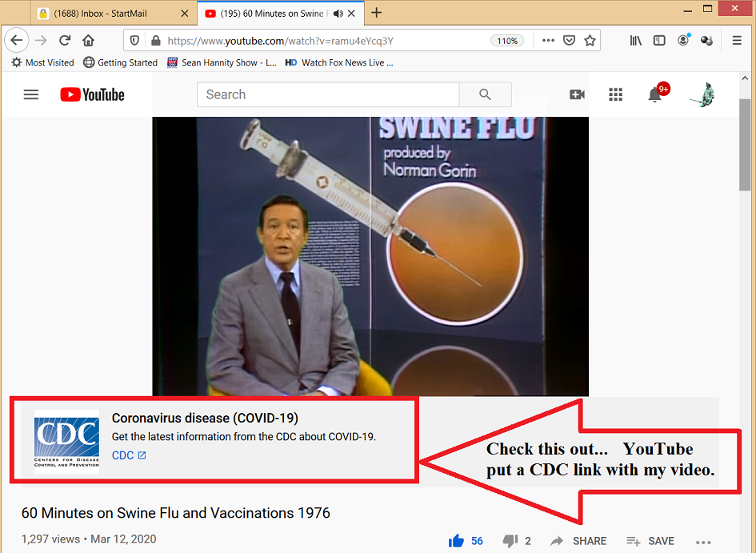756x553 pixels.
Task: Minimize the Firefox window
Action: pyautogui.click(x=687, y=10)
